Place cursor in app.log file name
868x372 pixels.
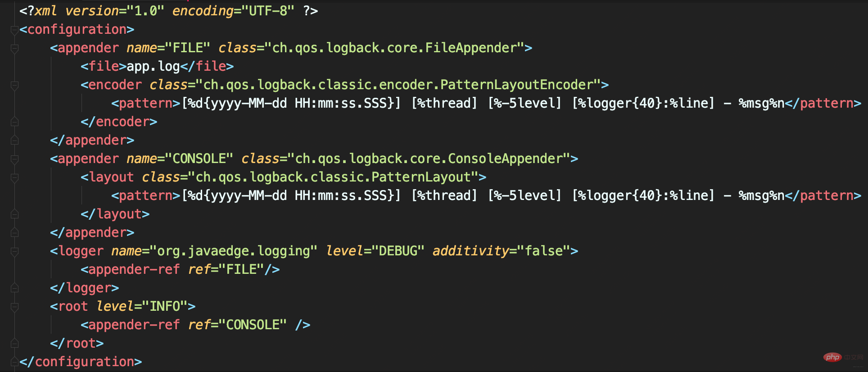click(153, 67)
